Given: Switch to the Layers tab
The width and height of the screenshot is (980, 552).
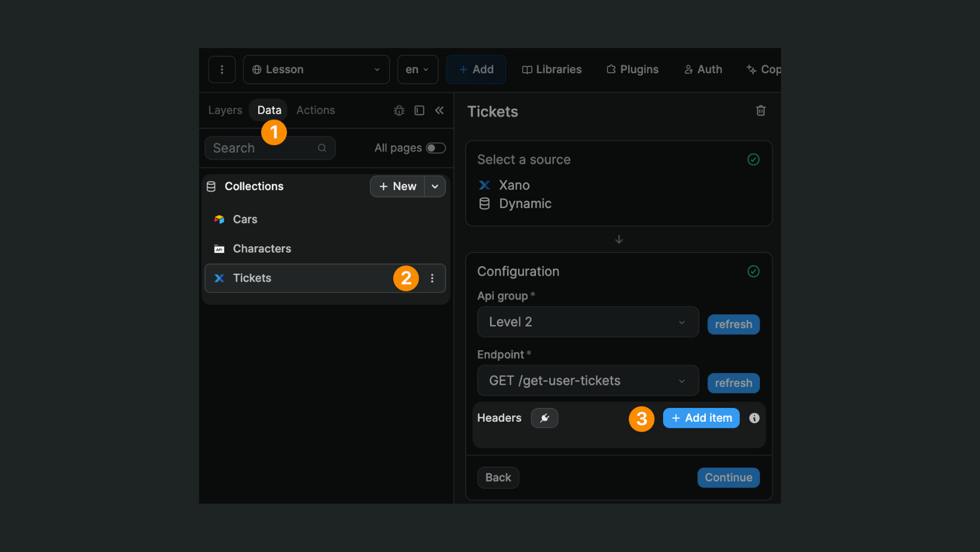Looking at the screenshot, I should point(225,110).
